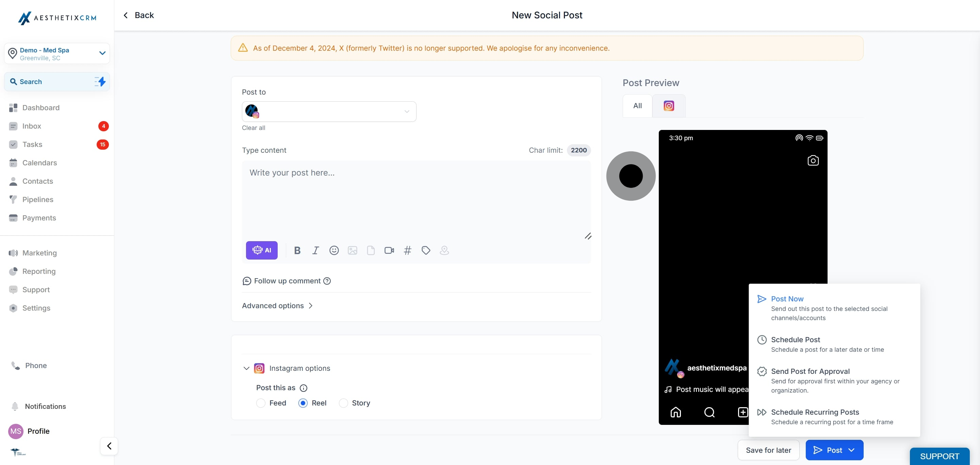This screenshot has height=465, width=980.
Task: Open the Post to account dropdown
Action: click(329, 111)
